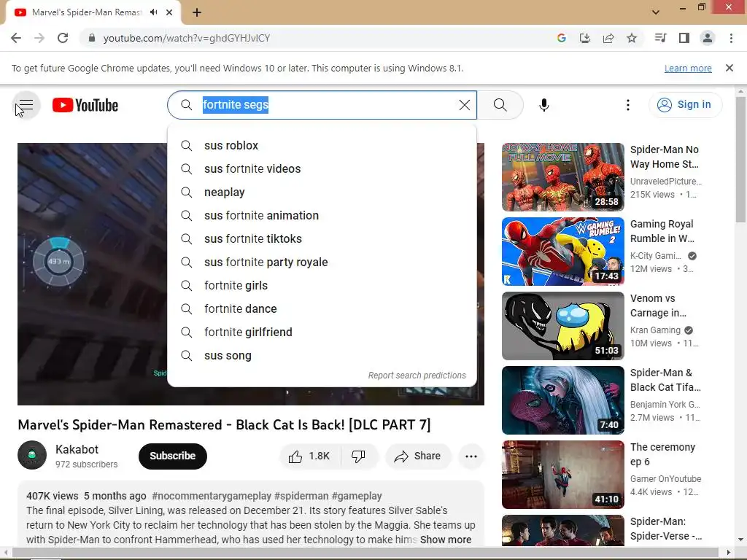Screen dimensions: 747x560
Task: Open the Spider-Man: Spider-Verse video title
Action: pyautogui.click(x=665, y=529)
